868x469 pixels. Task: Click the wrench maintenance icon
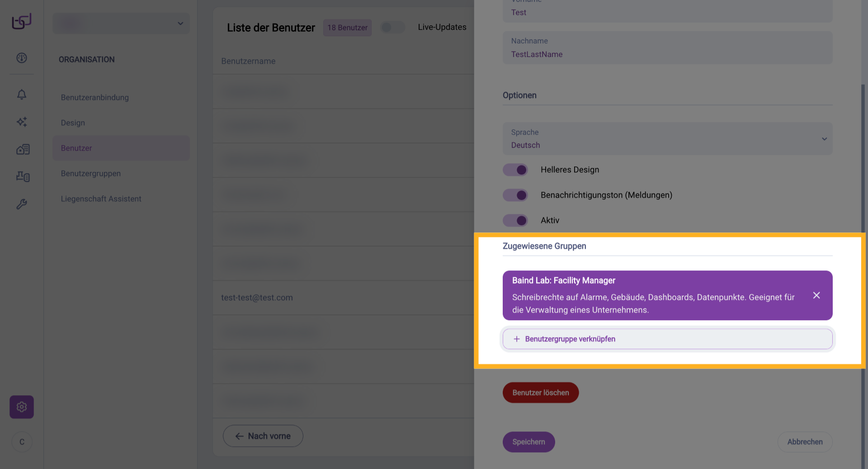coord(22,204)
